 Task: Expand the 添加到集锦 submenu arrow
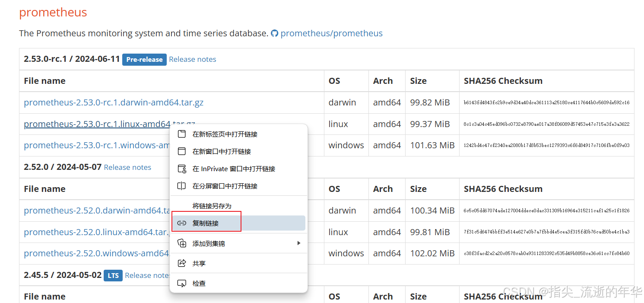298,243
